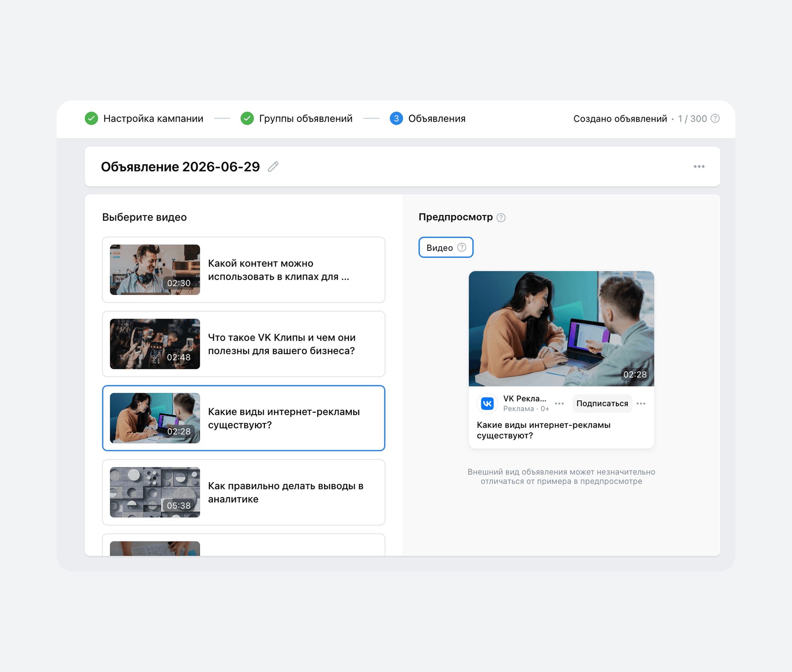
Task: Click green checkmark of Настройка кампании step
Action: [91, 118]
